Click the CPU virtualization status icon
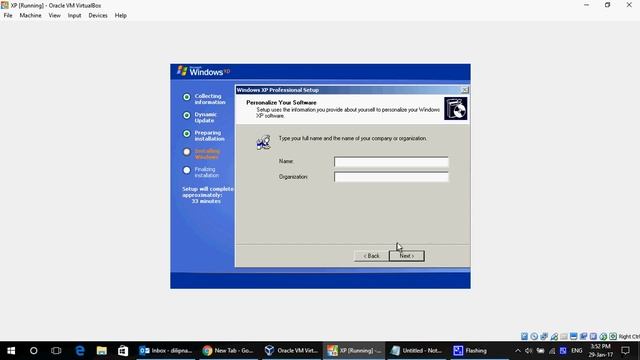The image size is (640, 360). (593, 336)
